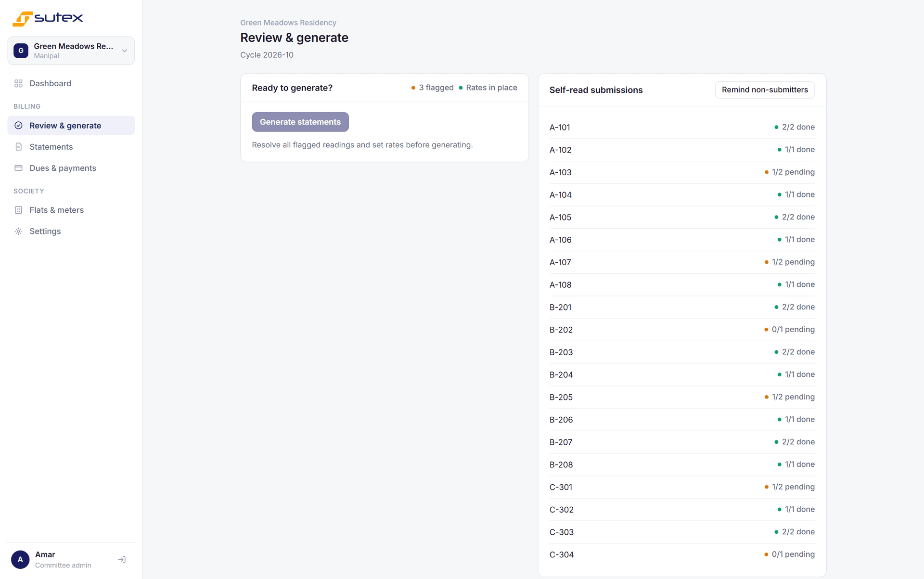924x579 pixels.
Task: Click the Flats & meters building icon
Action: 18,210
